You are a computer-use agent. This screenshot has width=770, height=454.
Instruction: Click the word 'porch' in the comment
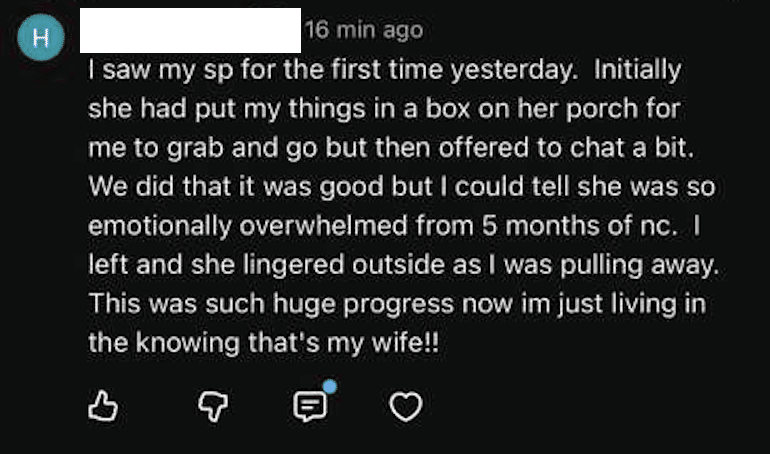[602, 110]
